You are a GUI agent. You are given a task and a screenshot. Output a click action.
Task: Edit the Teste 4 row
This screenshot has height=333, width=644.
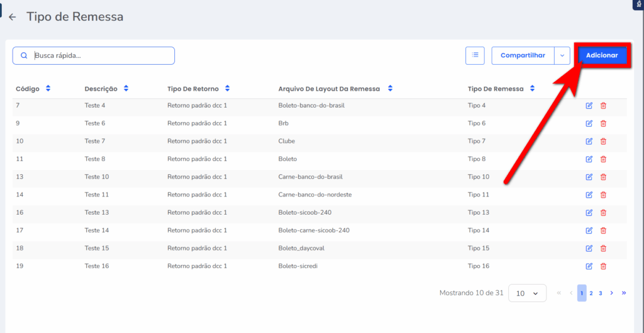[589, 106]
